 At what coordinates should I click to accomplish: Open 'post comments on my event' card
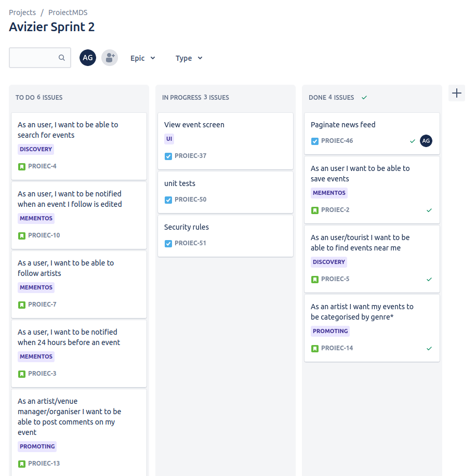pyautogui.click(x=79, y=432)
